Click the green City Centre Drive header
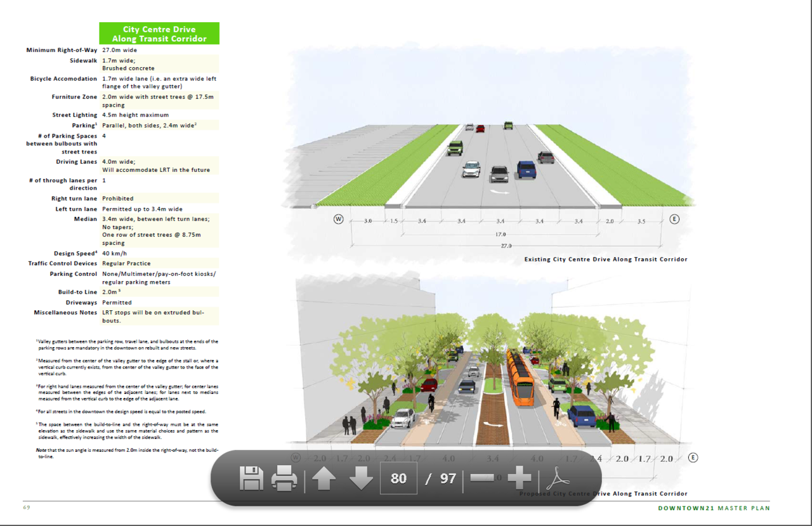This screenshot has height=526, width=812. (x=159, y=34)
